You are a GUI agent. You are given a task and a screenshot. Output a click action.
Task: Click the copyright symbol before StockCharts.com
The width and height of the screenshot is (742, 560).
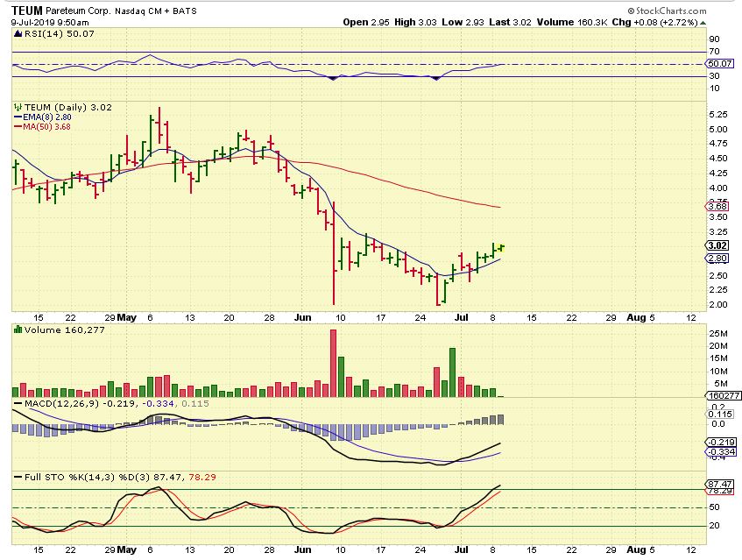click(x=631, y=11)
